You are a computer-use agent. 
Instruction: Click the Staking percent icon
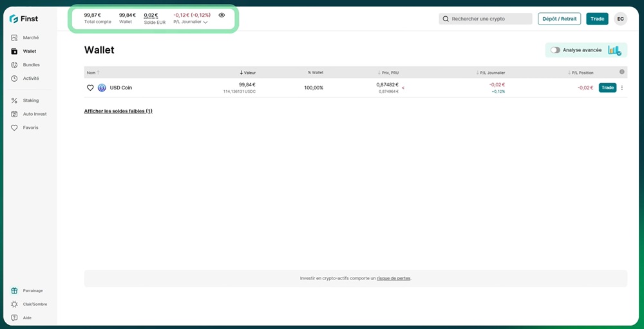[14, 100]
